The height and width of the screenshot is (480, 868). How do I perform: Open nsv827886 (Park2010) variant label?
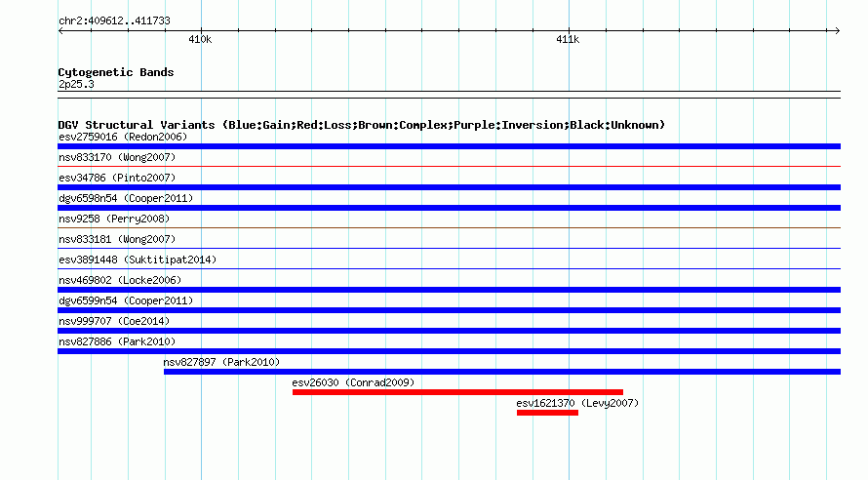[x=117, y=341]
